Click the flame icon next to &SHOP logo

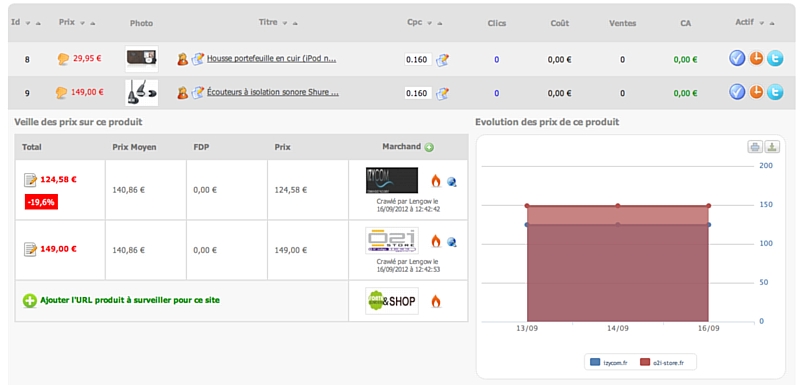[436, 301]
